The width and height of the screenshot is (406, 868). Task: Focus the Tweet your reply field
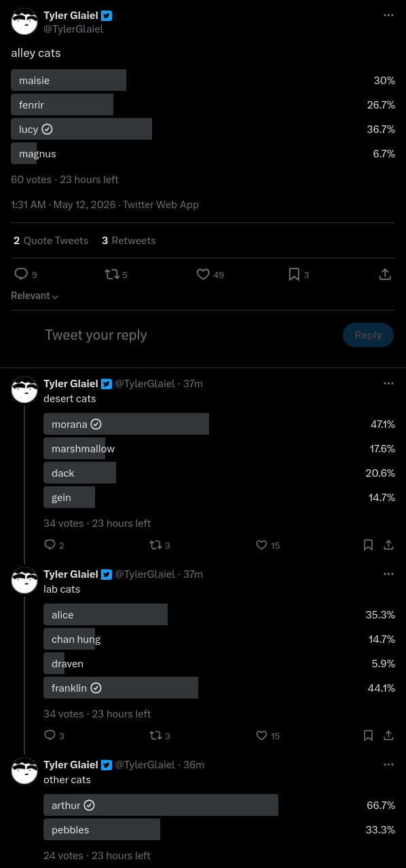(x=190, y=335)
